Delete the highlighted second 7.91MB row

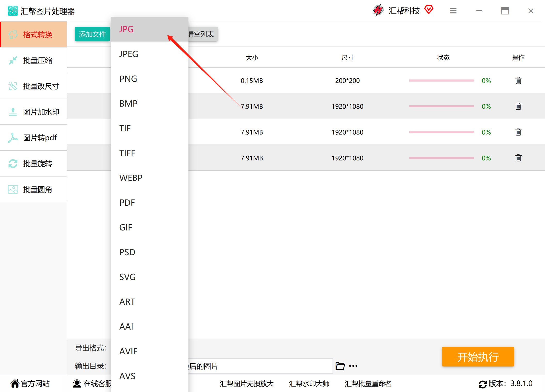click(518, 106)
